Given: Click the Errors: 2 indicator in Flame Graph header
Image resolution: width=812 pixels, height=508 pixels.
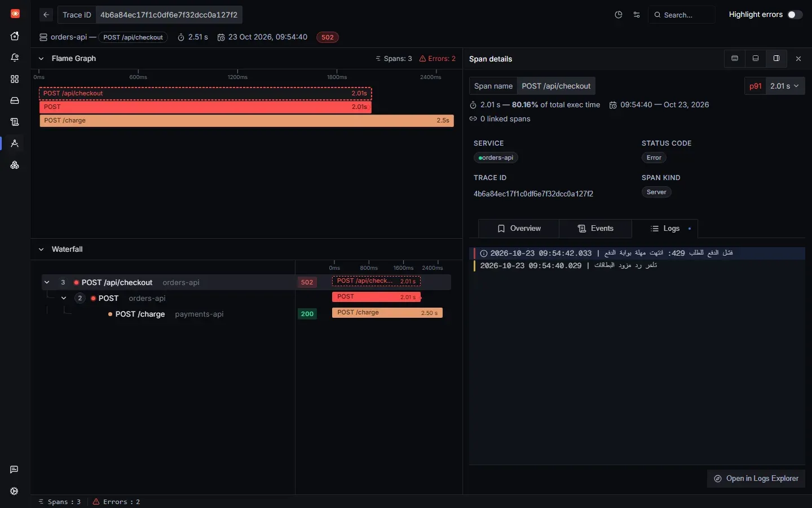Looking at the screenshot, I should 438,59.
